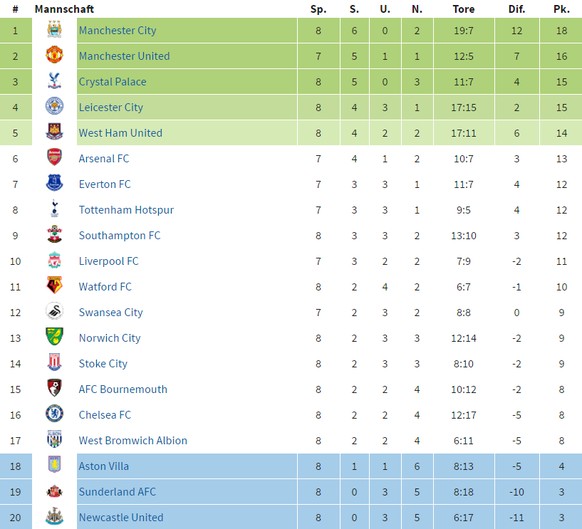Sort table by the Pk. column header
The height and width of the screenshot is (529, 582).
561,9
